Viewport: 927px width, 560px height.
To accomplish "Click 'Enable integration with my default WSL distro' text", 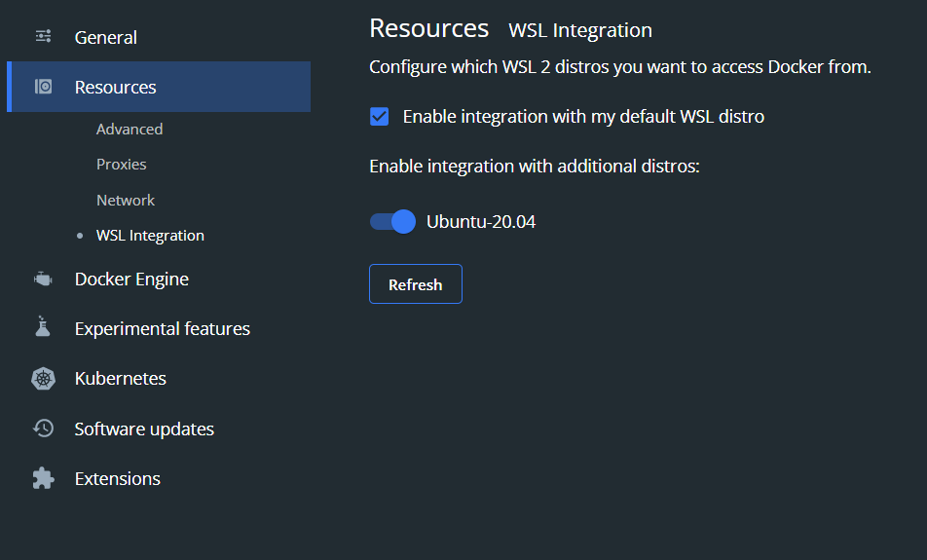I will coord(583,117).
